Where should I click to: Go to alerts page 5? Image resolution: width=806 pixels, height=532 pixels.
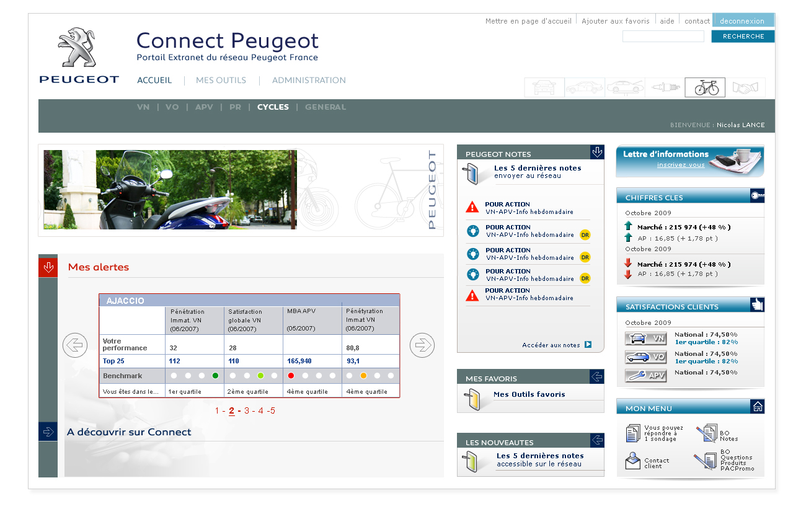[272, 411]
